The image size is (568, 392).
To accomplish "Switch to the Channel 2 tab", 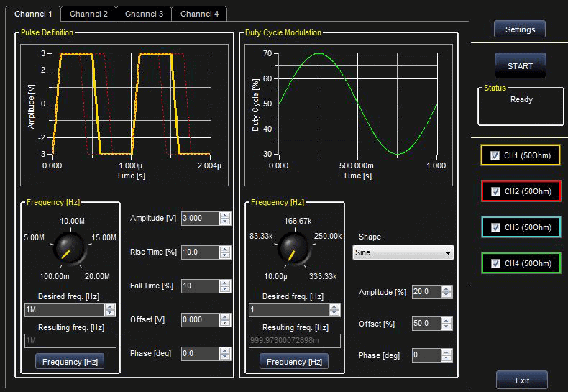I will click(x=89, y=14).
